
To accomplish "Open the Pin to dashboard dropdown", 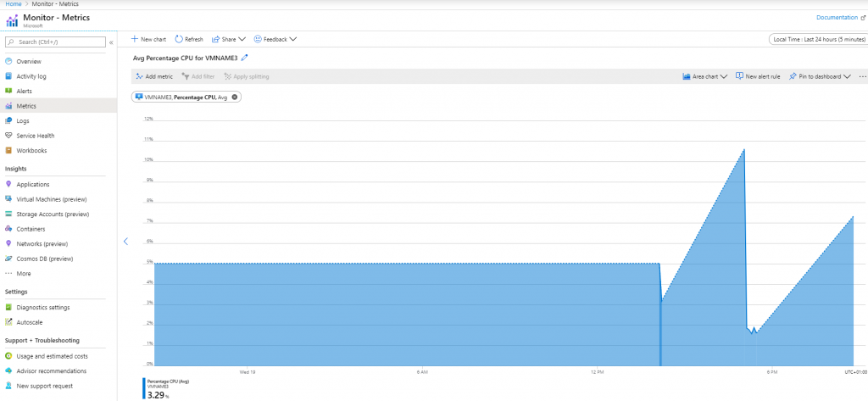I will pyautogui.click(x=820, y=76).
